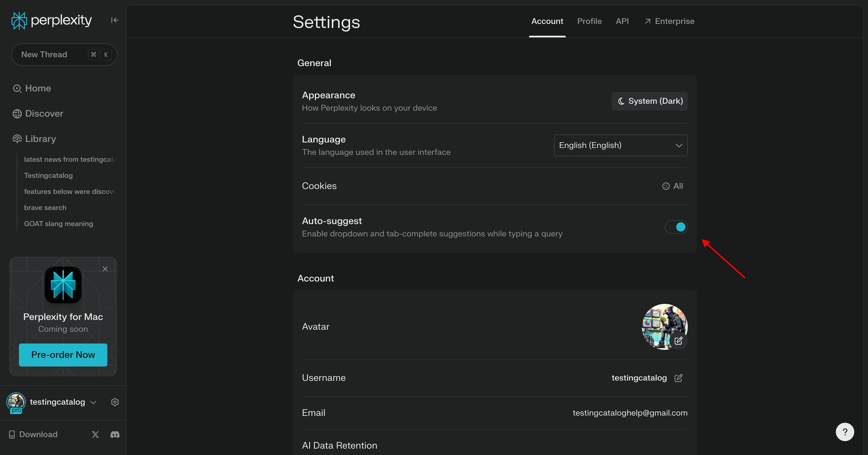The height and width of the screenshot is (455, 868).
Task: Go to Home in the sidebar
Action: [x=32, y=89]
